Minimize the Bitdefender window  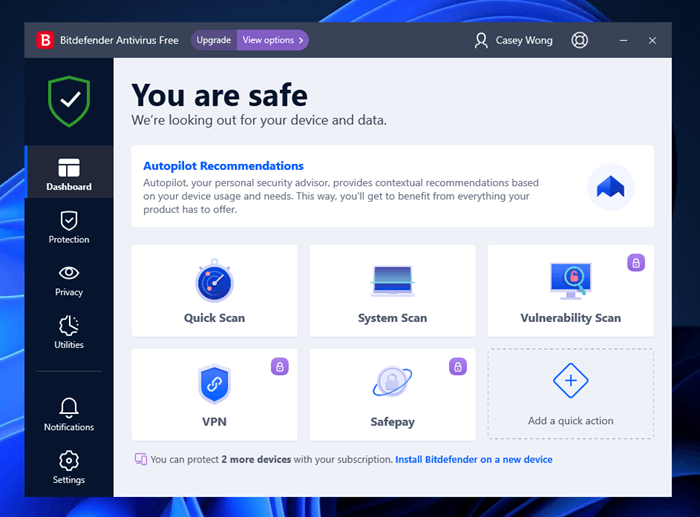click(623, 40)
